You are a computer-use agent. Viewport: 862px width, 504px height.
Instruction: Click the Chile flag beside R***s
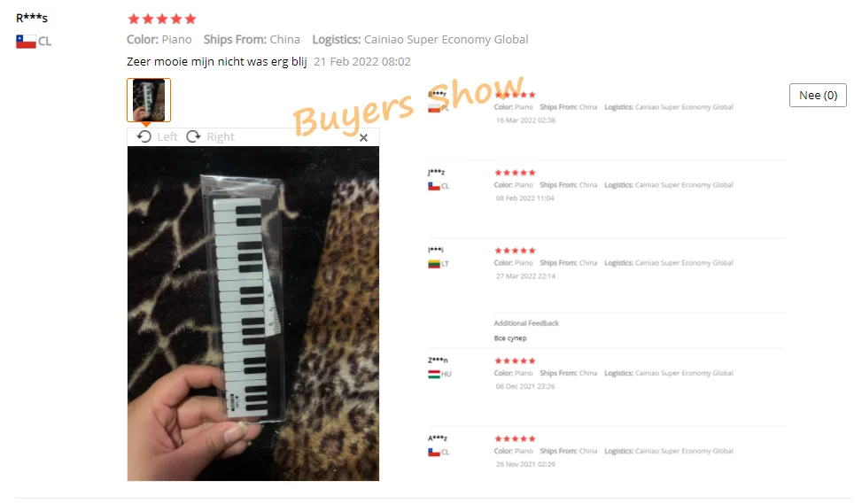(x=26, y=42)
